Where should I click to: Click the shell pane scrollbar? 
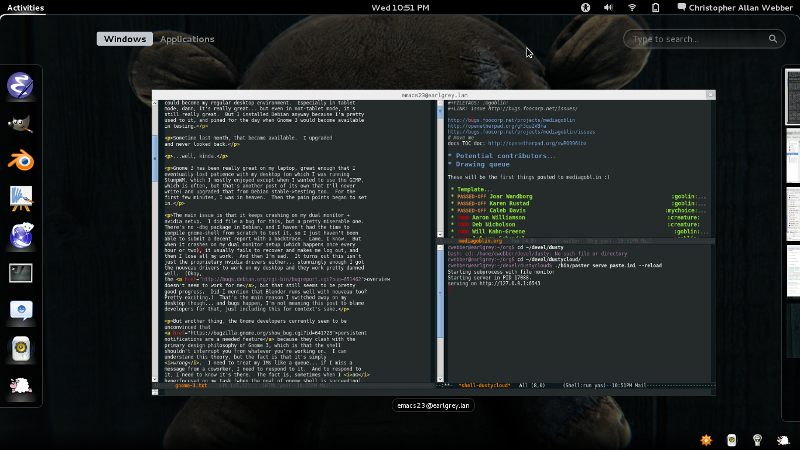point(440,313)
